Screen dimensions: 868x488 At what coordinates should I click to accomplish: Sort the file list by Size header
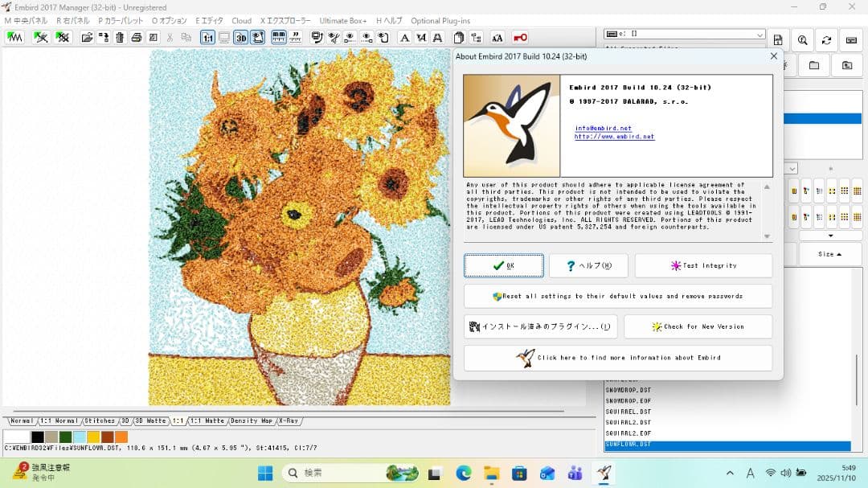(x=829, y=254)
